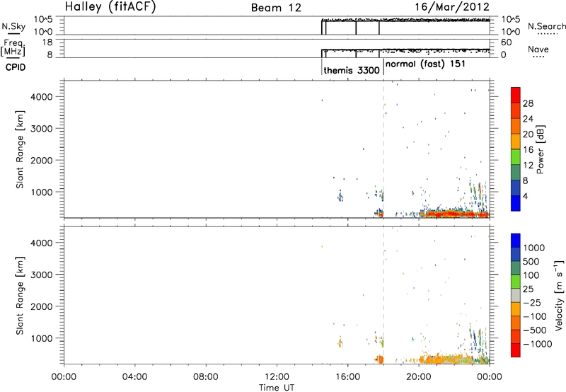
Task: Pick the red bottom segment of Velocity color bar
Action: pyautogui.click(x=516, y=350)
